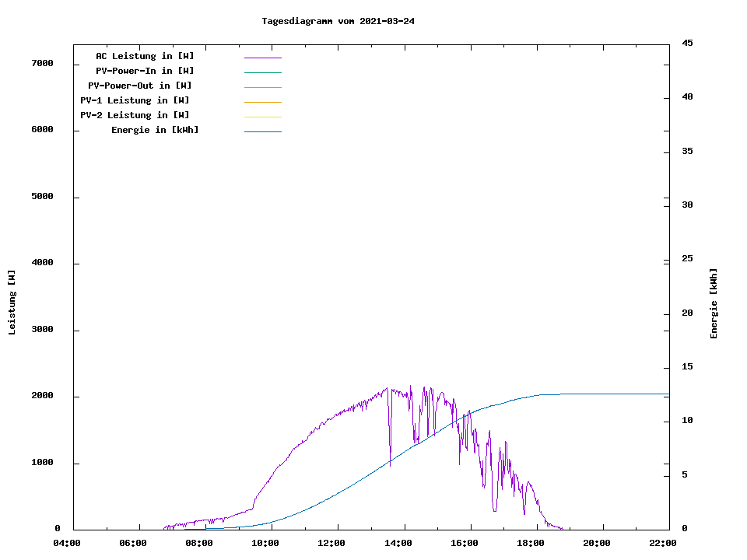
Task: Click the 25 tick label on right axis
Action: (x=688, y=259)
